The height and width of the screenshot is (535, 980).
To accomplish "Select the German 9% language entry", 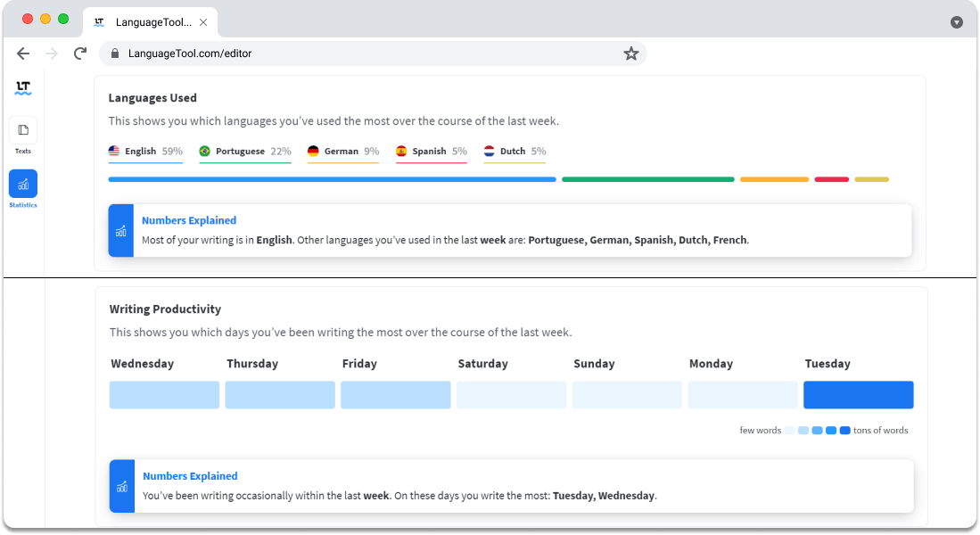I will pyautogui.click(x=343, y=152).
